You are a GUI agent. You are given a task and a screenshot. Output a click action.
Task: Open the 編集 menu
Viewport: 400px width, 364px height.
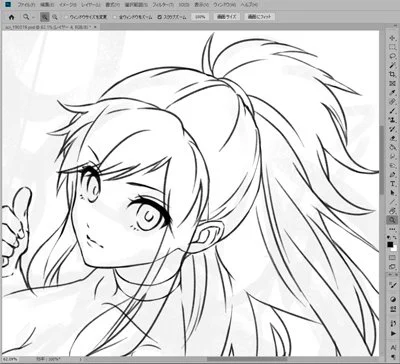pyautogui.click(x=47, y=5)
